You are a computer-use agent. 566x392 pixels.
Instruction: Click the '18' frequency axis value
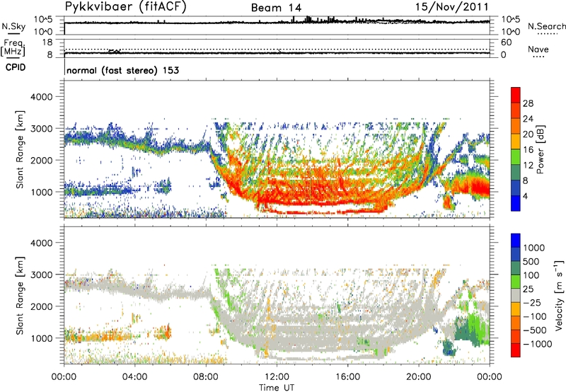click(47, 42)
